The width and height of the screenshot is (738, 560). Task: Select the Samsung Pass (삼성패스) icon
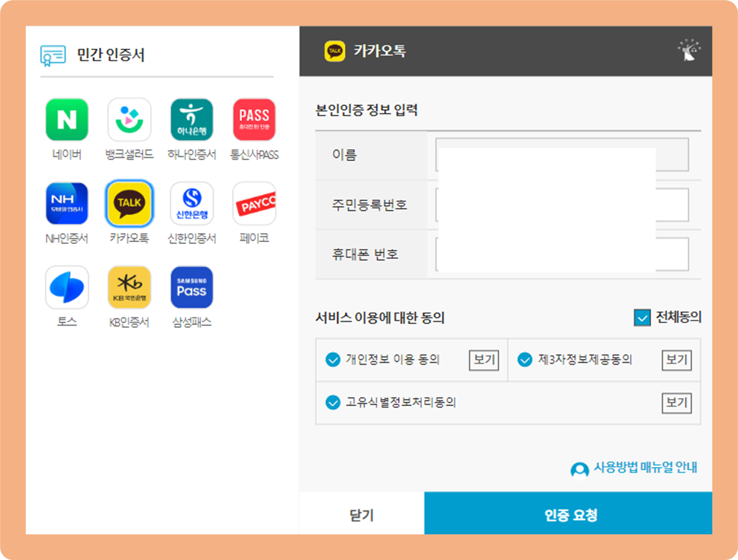(192, 287)
